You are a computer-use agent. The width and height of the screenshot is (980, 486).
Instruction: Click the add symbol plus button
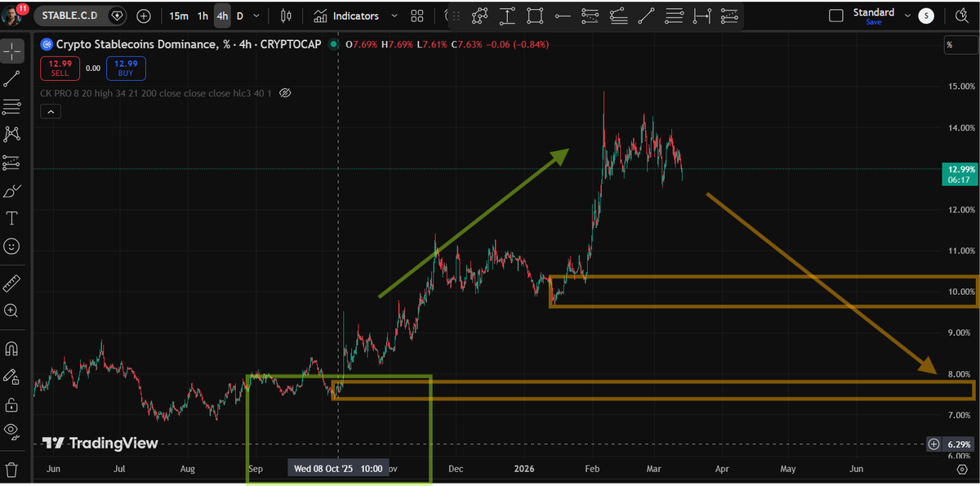coord(144,16)
